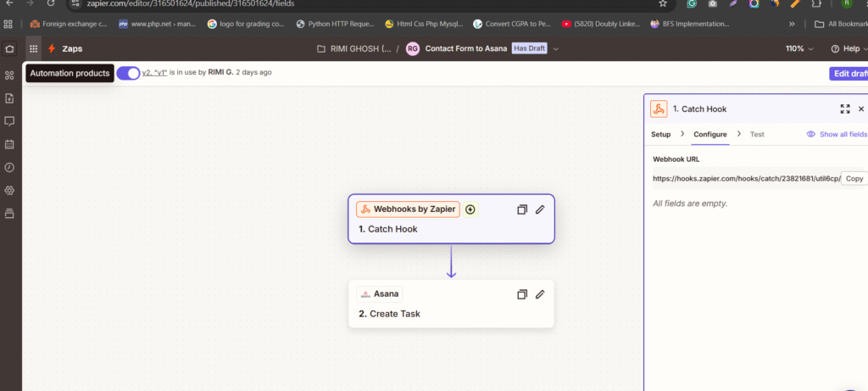Screen dimensions: 868x391
Task: Switch to the Test tab
Action: pyautogui.click(x=757, y=134)
